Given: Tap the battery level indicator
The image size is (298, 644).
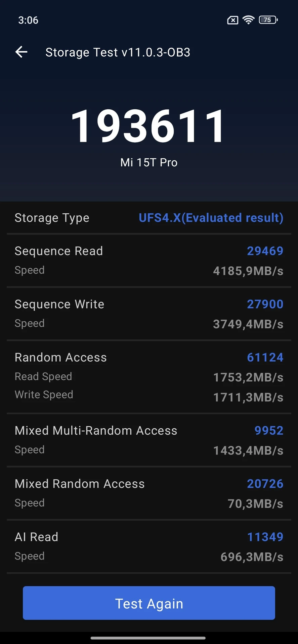Looking at the screenshot, I should click(268, 20).
